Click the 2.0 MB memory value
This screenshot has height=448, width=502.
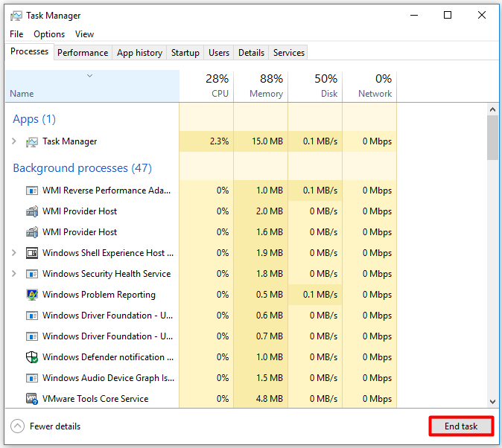click(270, 211)
